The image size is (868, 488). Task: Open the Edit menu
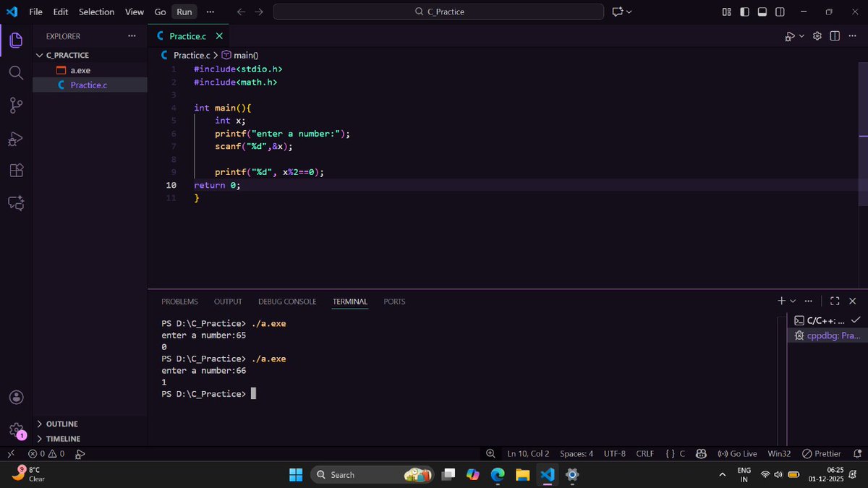coord(61,12)
